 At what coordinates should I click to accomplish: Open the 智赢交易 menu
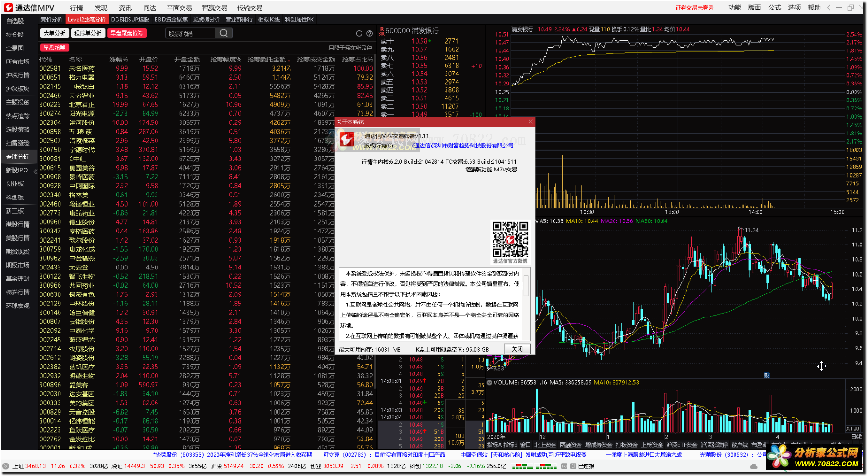(x=215, y=8)
